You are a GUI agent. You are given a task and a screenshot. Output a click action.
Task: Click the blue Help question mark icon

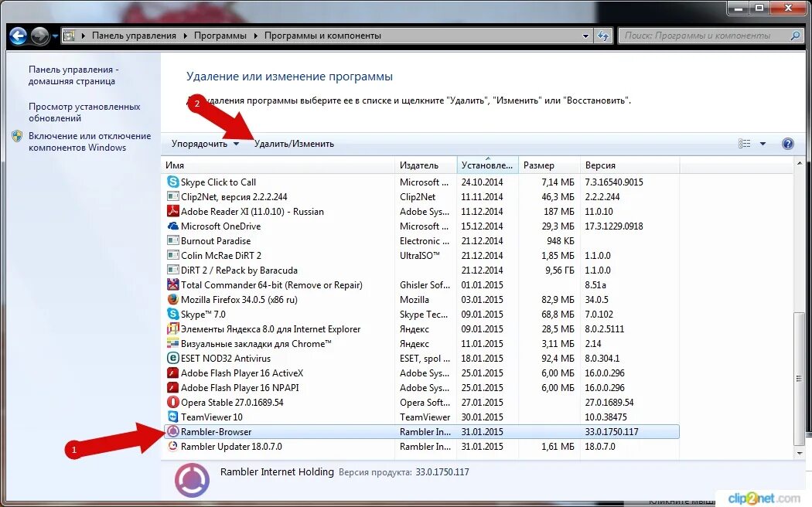click(x=788, y=144)
